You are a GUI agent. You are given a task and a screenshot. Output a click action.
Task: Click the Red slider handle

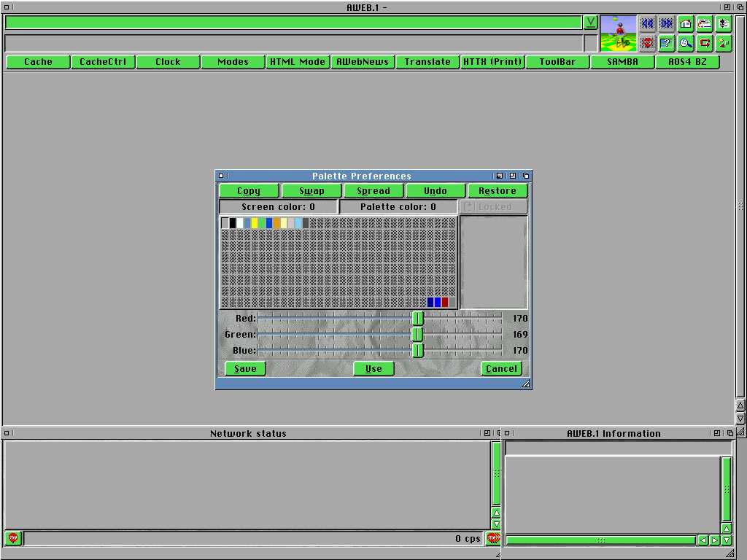point(418,319)
